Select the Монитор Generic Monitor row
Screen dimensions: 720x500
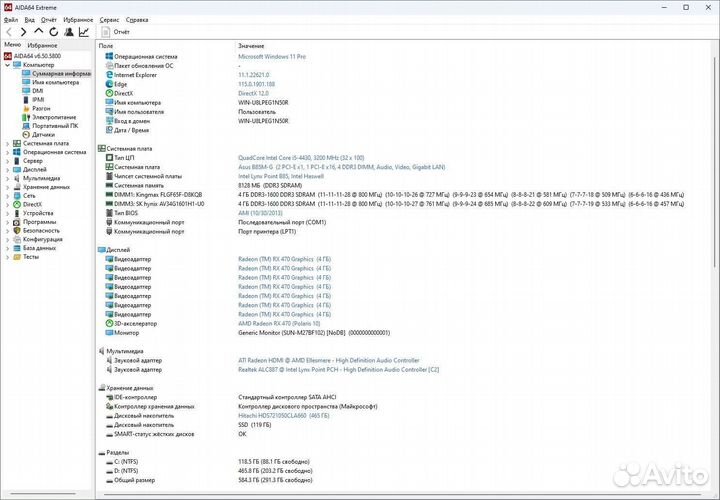248,332
